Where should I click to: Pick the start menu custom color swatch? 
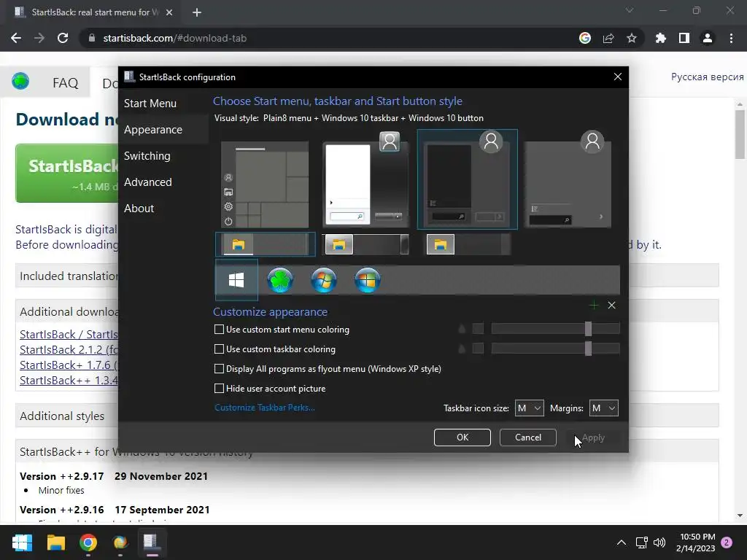[478, 329]
